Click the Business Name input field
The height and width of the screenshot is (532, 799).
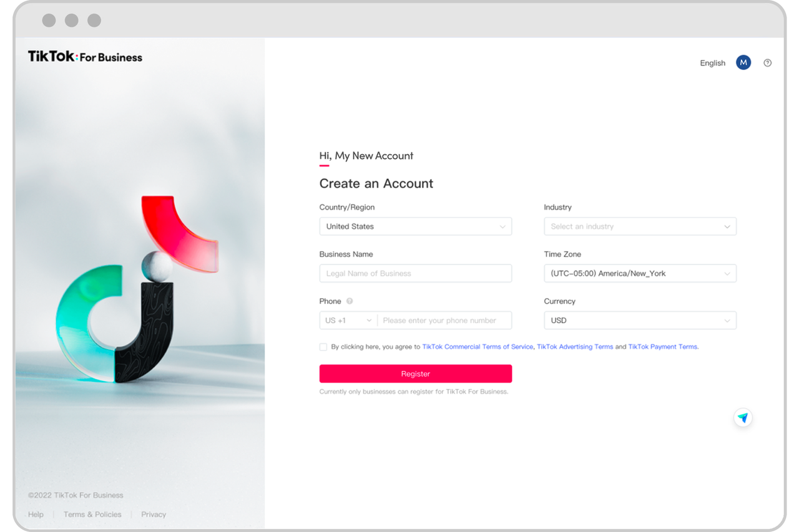pyautogui.click(x=415, y=273)
